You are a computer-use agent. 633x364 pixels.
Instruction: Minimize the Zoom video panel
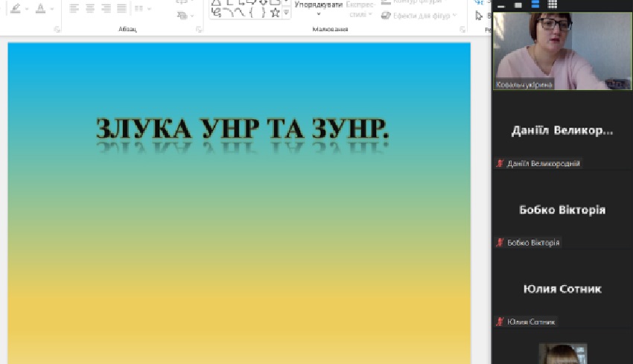pos(501,5)
